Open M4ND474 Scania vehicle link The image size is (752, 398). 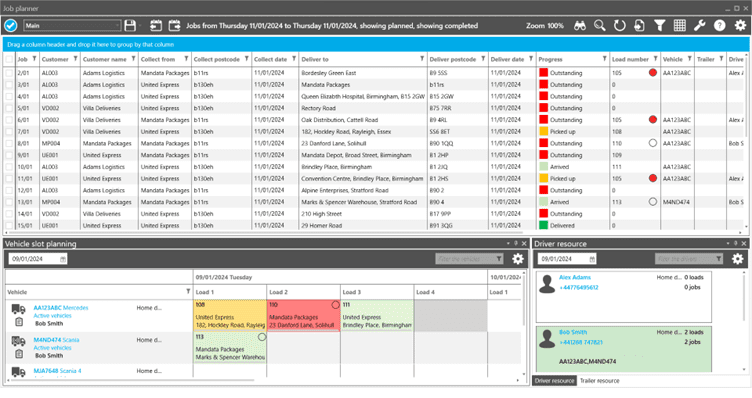56,340
